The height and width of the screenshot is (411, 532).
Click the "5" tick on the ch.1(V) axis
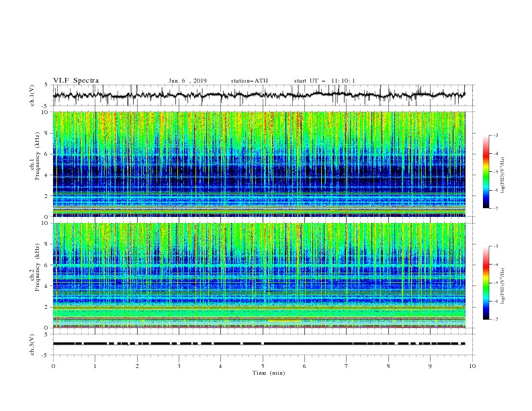tap(46, 85)
